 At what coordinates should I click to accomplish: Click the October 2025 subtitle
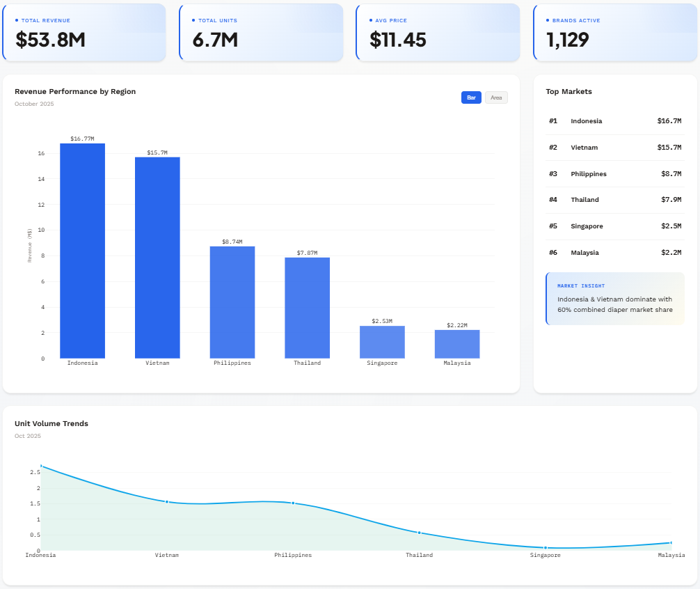tap(34, 104)
